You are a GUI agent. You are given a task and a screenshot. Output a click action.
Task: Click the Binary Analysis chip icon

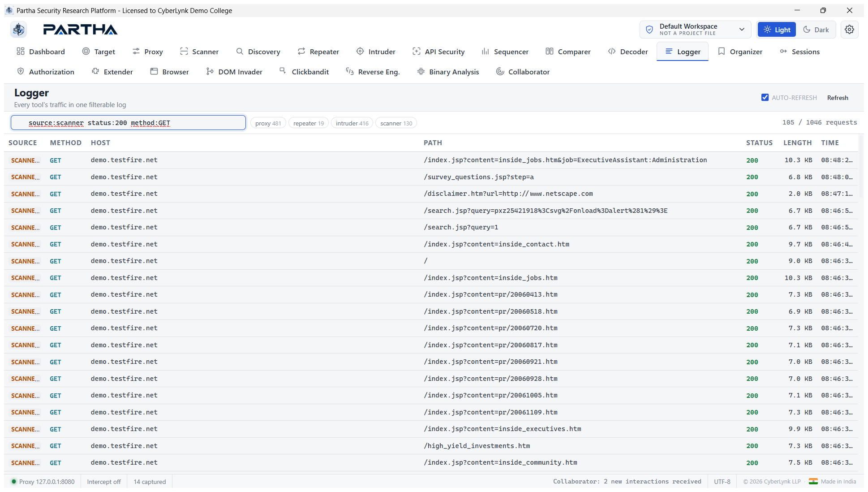pyautogui.click(x=421, y=72)
